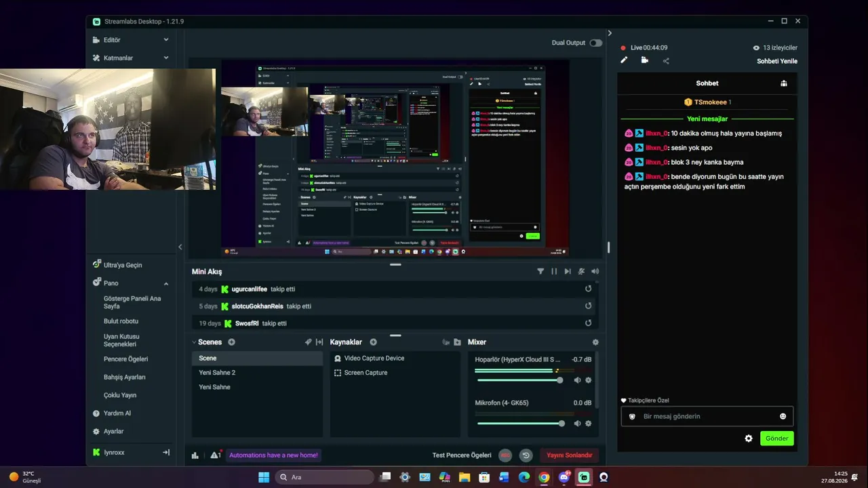Toggle do-not-disturb icon in Mini Akış header
Viewport: 868px width, 488px height.
click(x=581, y=271)
